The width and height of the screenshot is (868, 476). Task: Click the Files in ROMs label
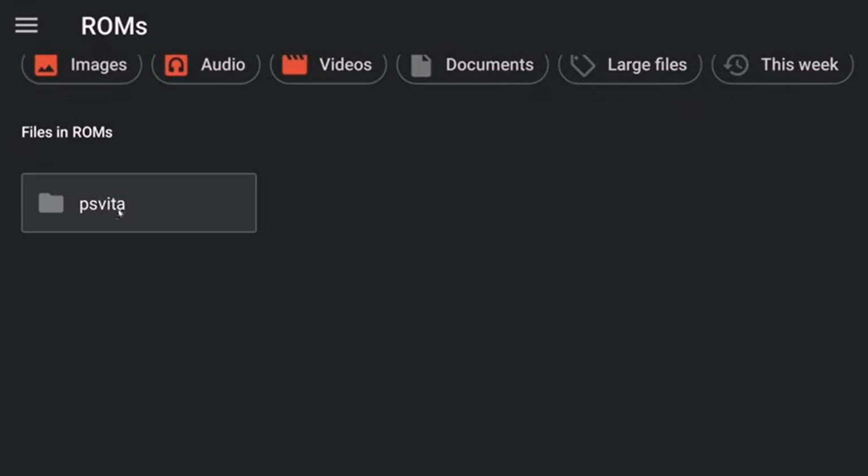pyautogui.click(x=67, y=132)
